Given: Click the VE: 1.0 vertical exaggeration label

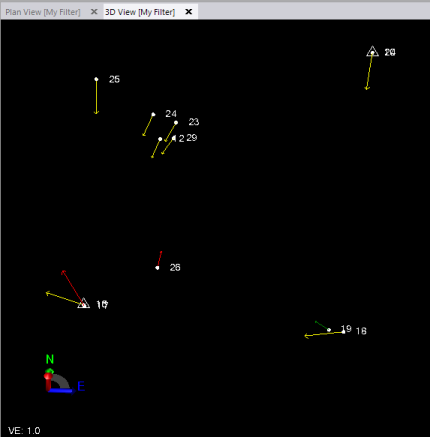Looking at the screenshot, I should (24, 431).
